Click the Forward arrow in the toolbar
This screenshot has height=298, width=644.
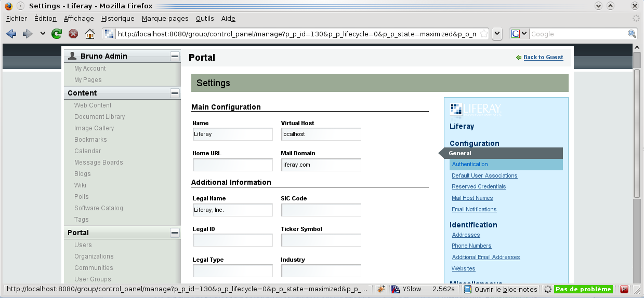click(28, 34)
